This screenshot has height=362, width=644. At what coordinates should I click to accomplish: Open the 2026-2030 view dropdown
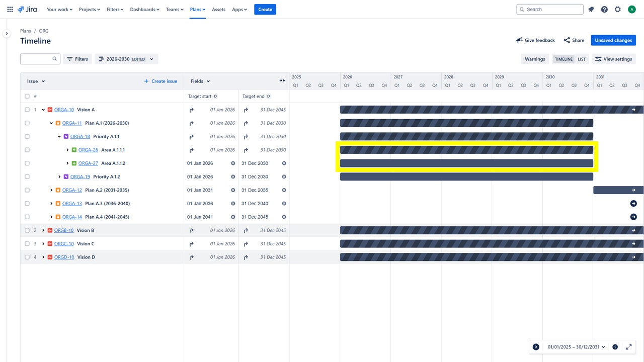[126, 59]
